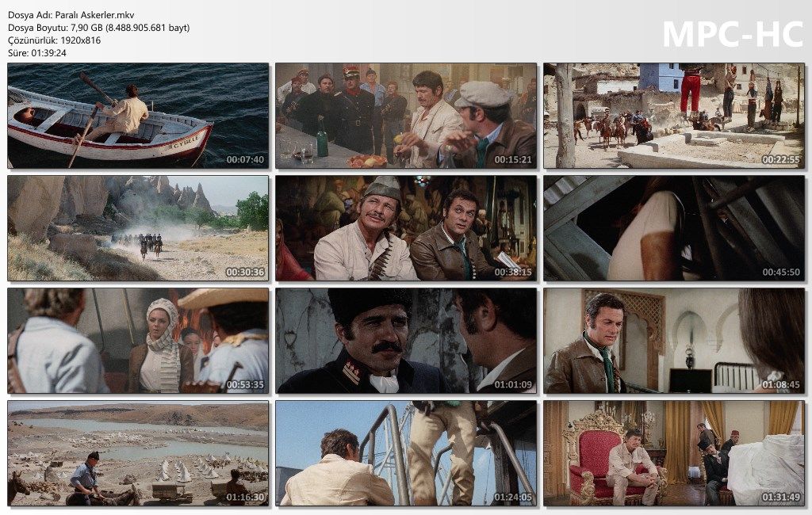812x515 pixels.
Task: Click the thumbnail with woman in white headscarf
Action: [x=138, y=341]
